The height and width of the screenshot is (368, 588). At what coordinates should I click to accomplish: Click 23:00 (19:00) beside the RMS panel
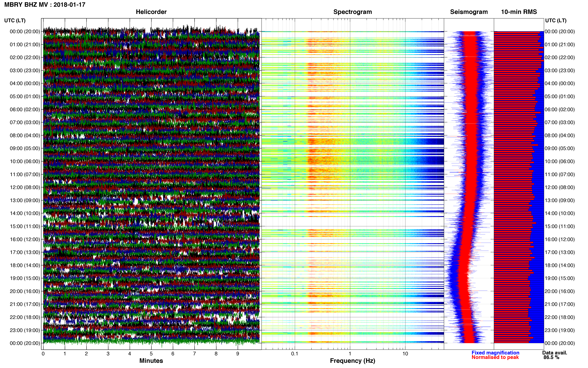560,330
